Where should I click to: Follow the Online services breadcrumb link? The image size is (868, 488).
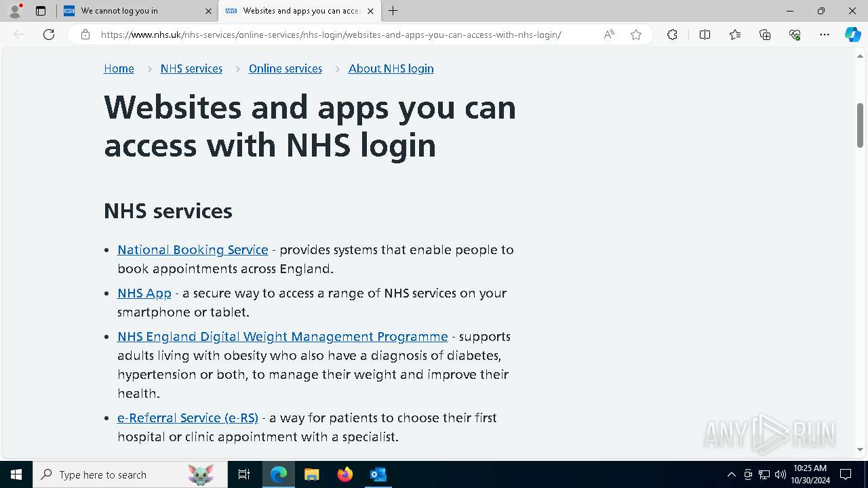[x=285, y=68]
